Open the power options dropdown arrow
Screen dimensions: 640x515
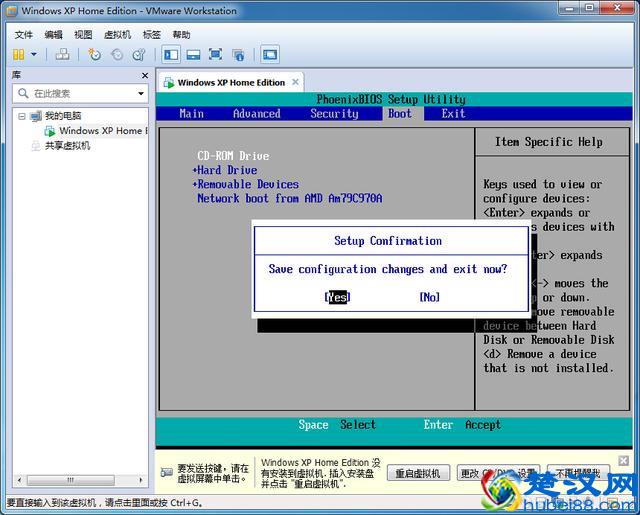click(x=34, y=54)
